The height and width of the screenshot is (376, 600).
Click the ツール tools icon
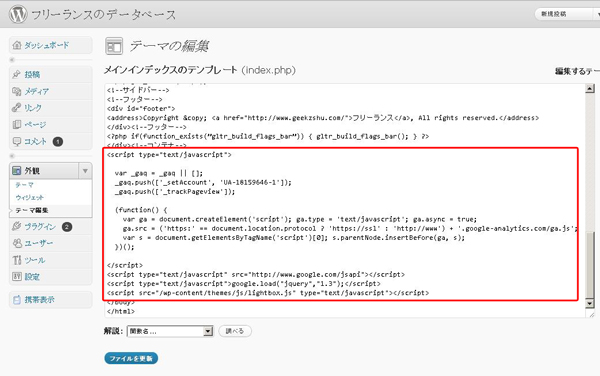tap(16, 260)
